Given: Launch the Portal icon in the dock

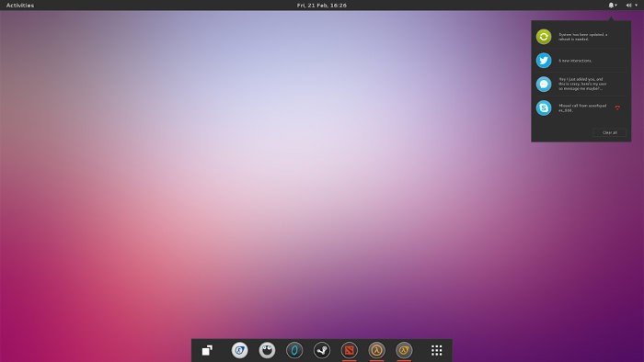Looking at the screenshot, I should (294, 351).
